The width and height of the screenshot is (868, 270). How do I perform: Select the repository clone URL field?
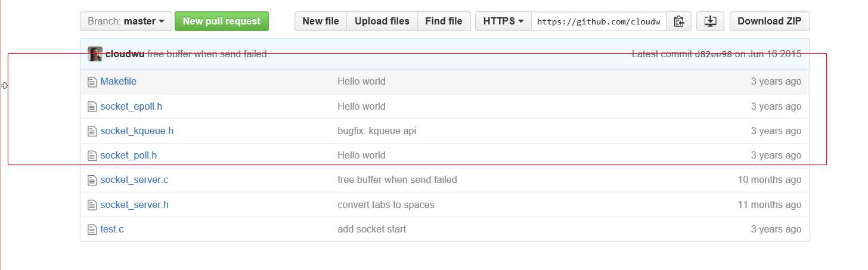coord(598,21)
